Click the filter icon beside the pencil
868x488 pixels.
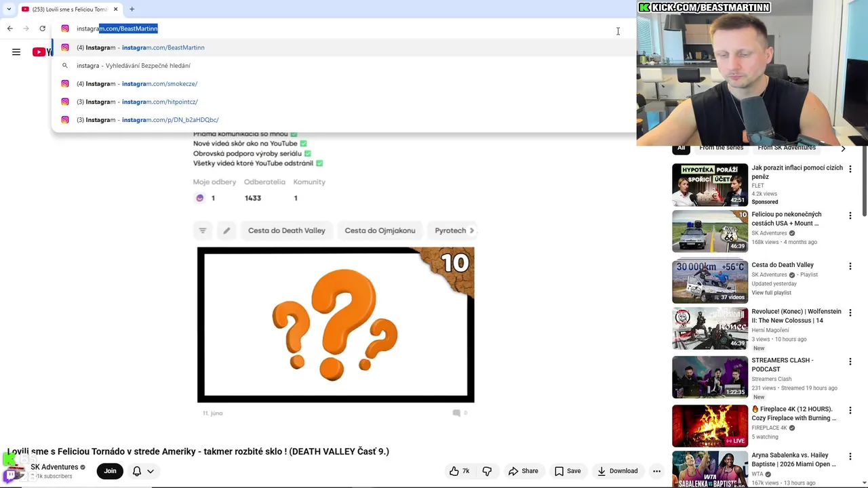pyautogui.click(x=202, y=230)
